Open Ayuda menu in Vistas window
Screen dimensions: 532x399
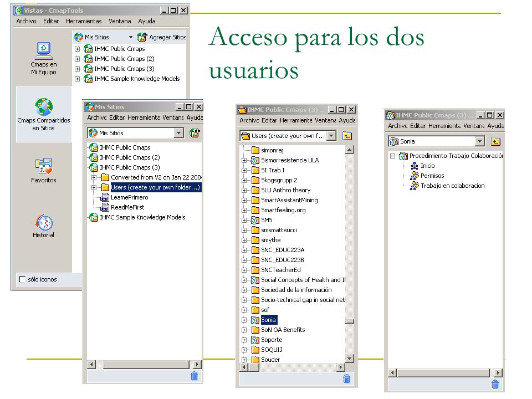[x=146, y=21]
